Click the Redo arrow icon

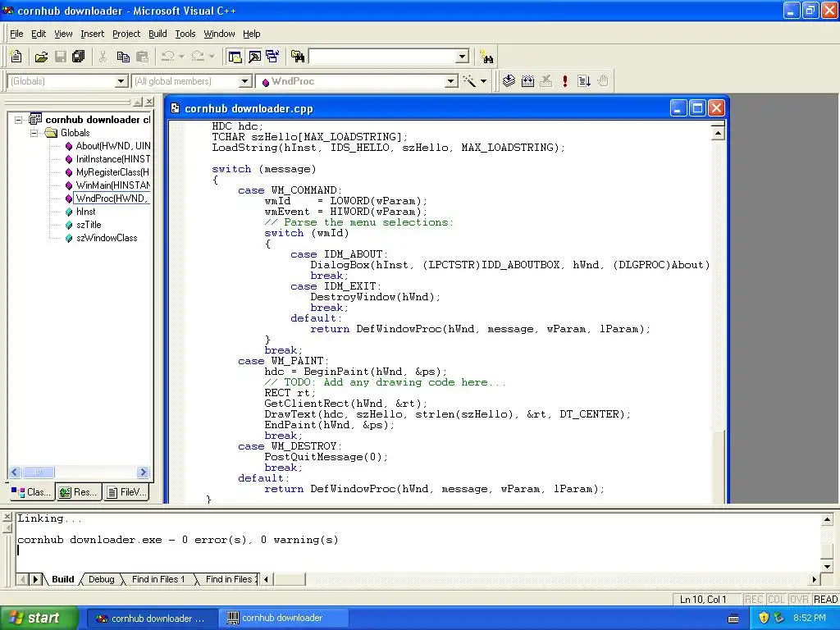[198, 57]
